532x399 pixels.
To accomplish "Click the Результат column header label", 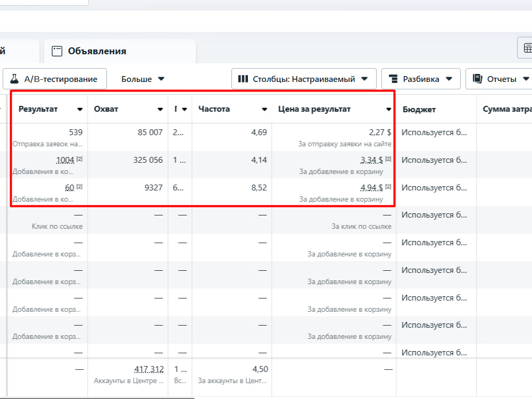I will 38,109.
